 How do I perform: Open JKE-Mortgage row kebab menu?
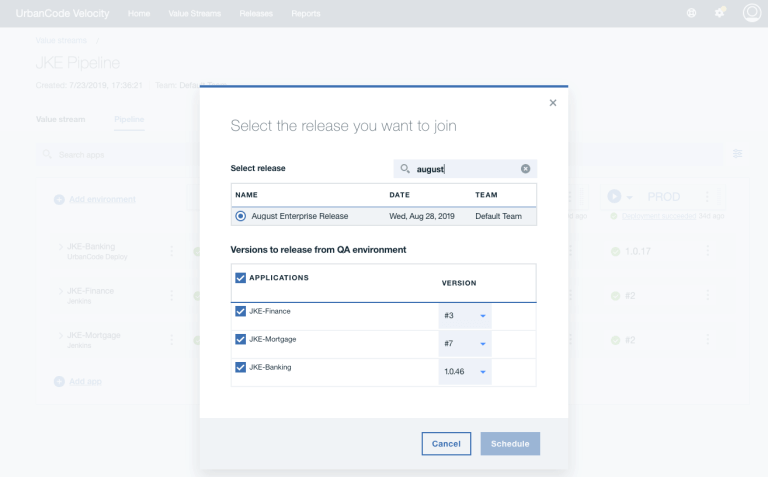171,340
